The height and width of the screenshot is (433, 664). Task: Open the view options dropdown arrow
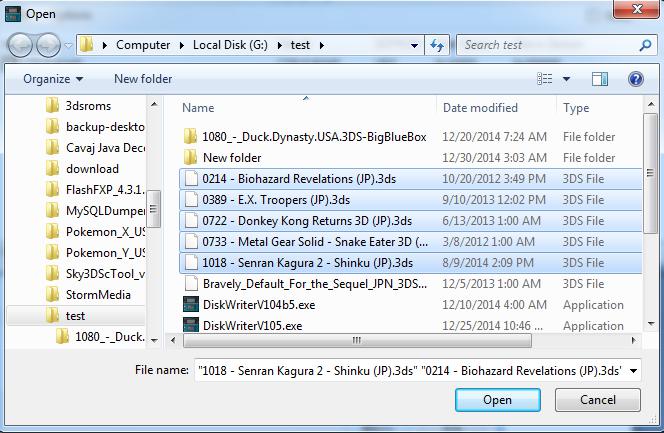(566, 79)
